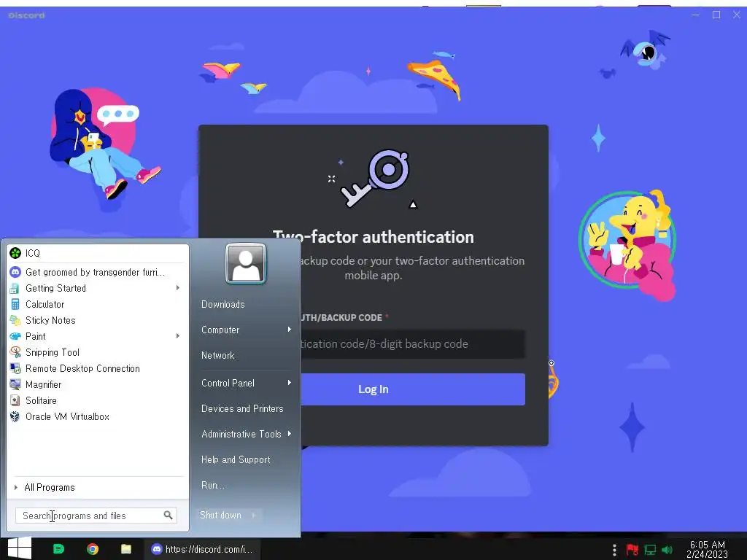Open File Explorer folder on taskbar
Viewport: 747px width, 560px height.
click(126, 549)
